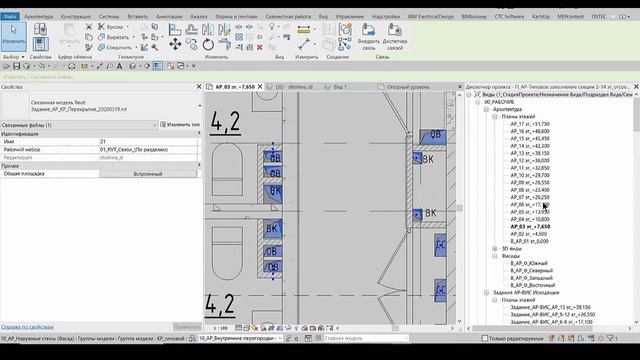Click the light bulb Hide in View icon
Screen dimensions: 640x360
tap(271, 27)
